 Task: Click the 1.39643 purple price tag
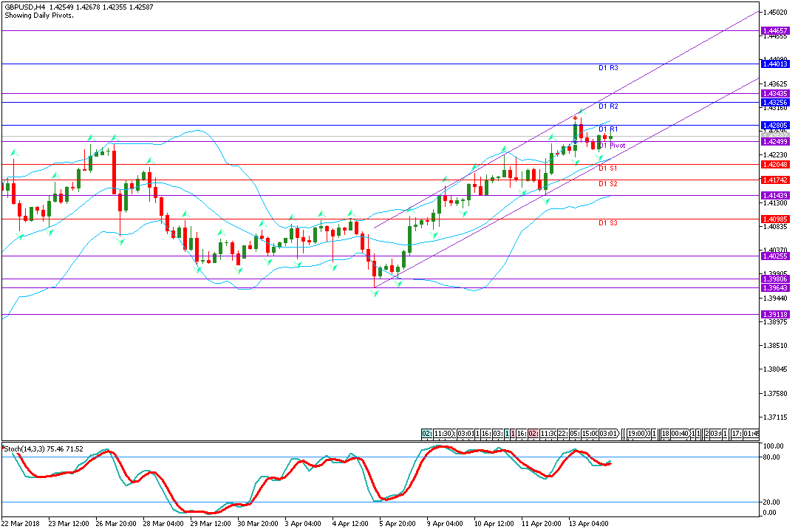pyautogui.click(x=775, y=288)
